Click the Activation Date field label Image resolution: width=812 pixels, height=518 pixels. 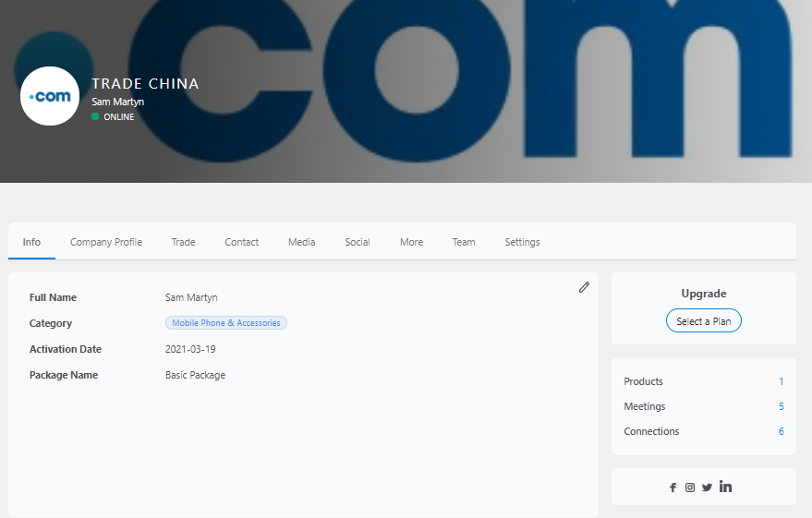point(66,349)
